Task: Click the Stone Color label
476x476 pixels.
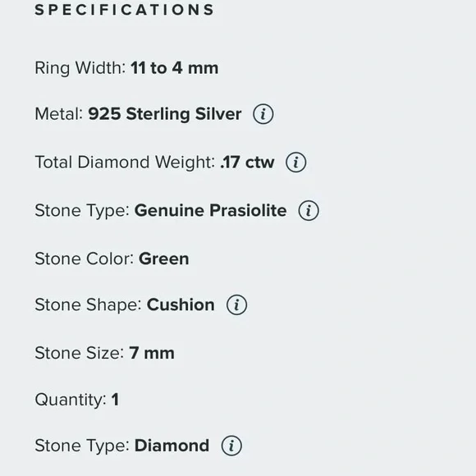Action: pyautogui.click(x=85, y=259)
